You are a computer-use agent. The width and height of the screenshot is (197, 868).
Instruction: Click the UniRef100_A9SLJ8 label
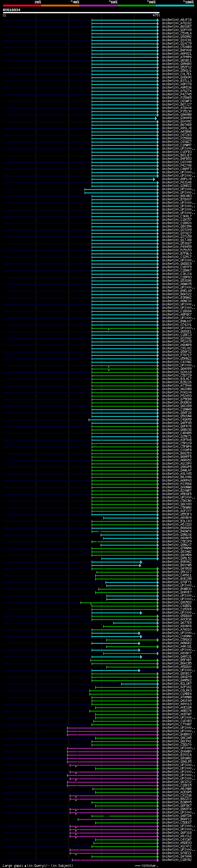[177, 128]
